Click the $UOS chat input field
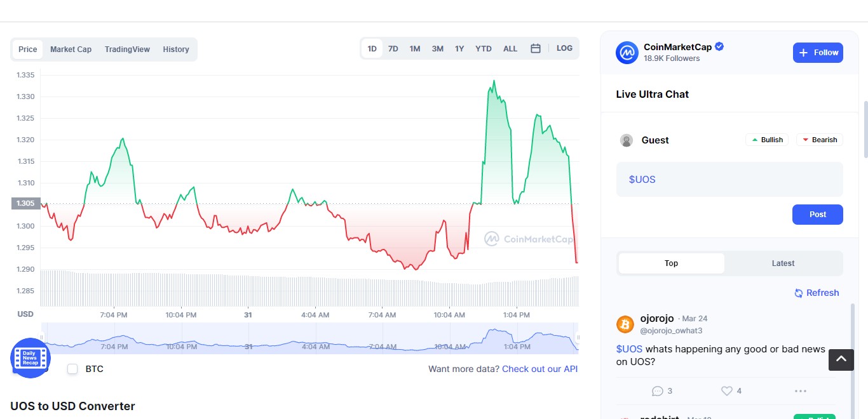868x419 pixels. click(729, 180)
